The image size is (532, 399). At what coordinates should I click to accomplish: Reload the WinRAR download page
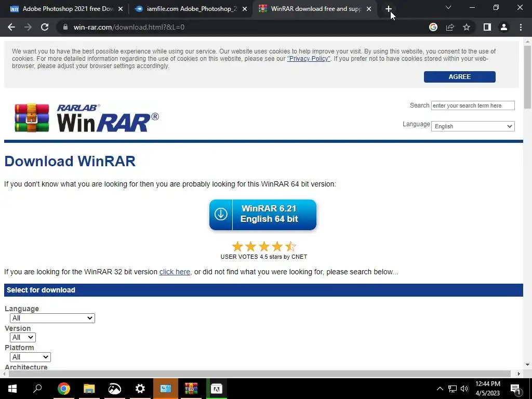[45, 27]
